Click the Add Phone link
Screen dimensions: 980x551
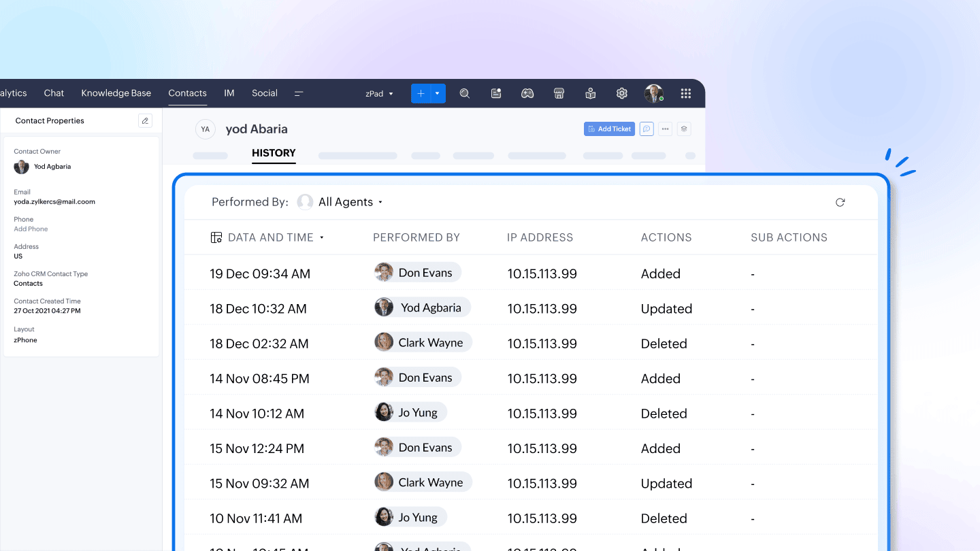[x=31, y=229]
